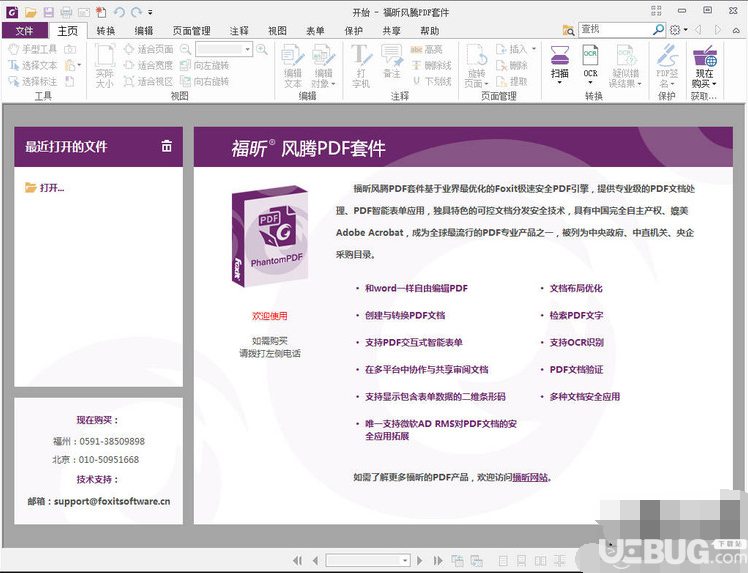Screen dimensions: 748x573
Task: Click the 福昕网站 website link
Action: click(530, 477)
